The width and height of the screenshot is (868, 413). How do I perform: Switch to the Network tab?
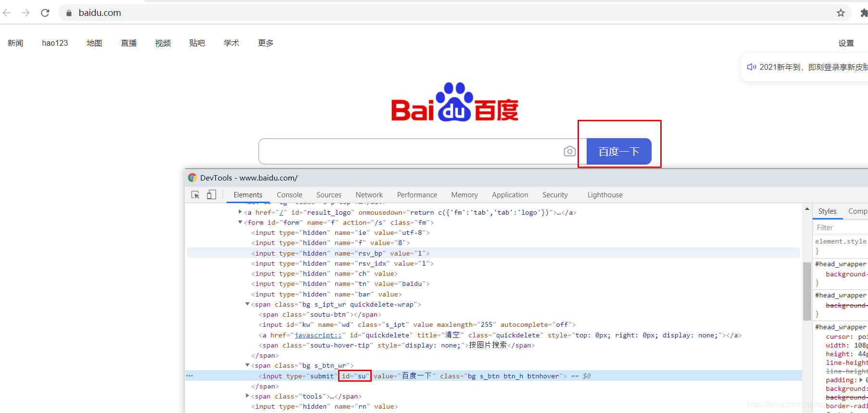(369, 195)
